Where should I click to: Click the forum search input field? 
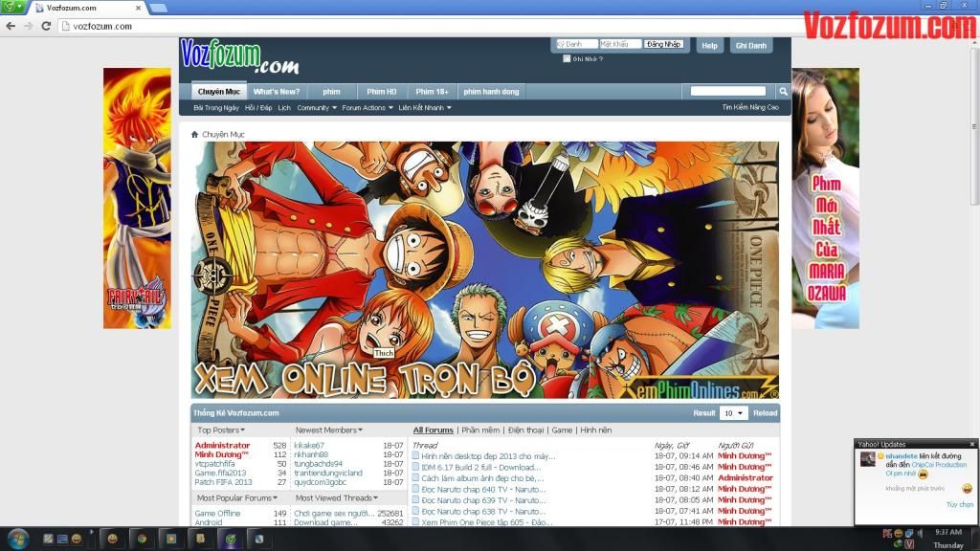coord(727,92)
